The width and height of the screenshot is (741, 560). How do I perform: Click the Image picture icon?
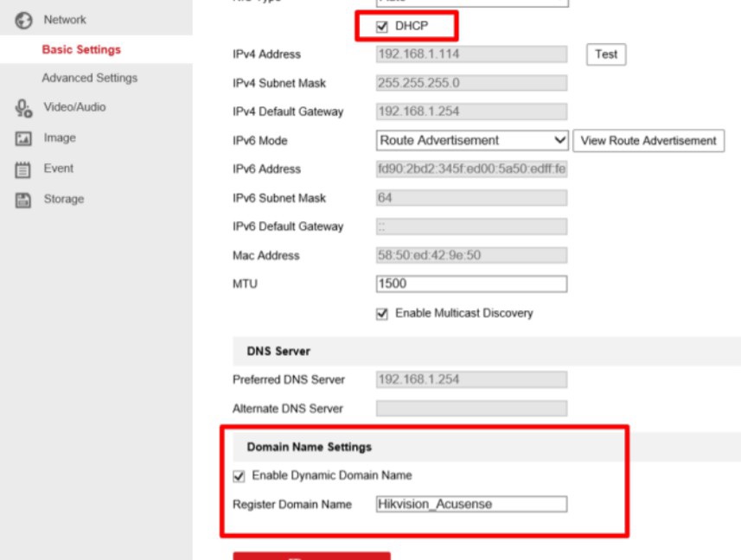click(23, 138)
